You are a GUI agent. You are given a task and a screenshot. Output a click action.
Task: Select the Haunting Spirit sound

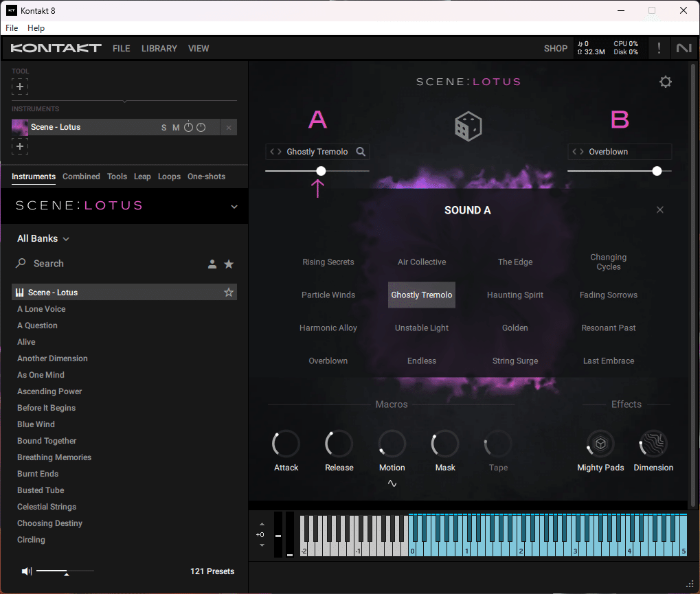pos(515,295)
